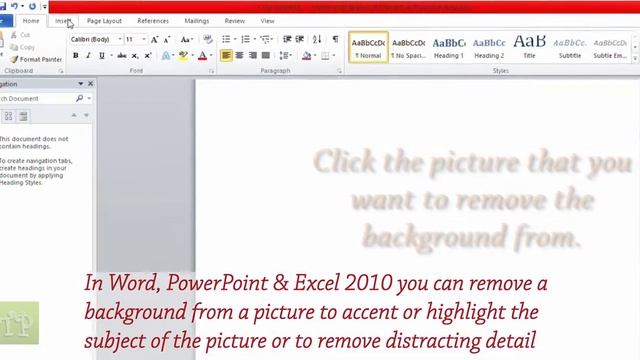Open the Font dialog box launcher

pos(211,71)
